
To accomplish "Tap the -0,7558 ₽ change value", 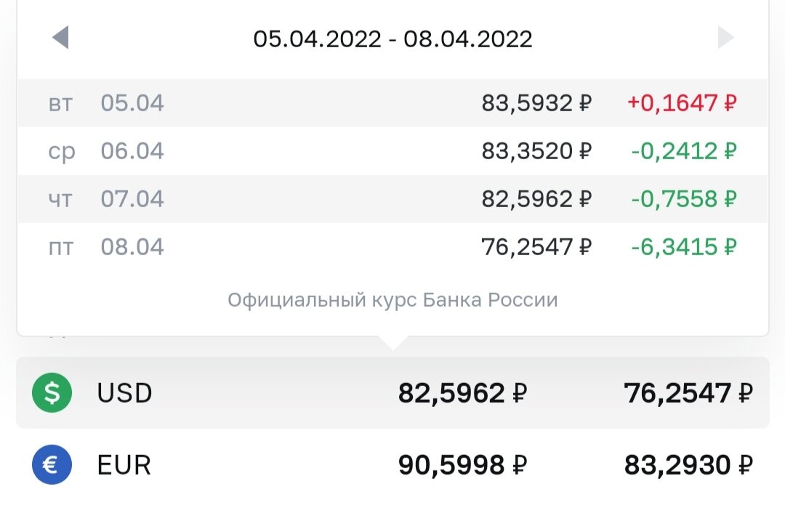I will tap(683, 199).
